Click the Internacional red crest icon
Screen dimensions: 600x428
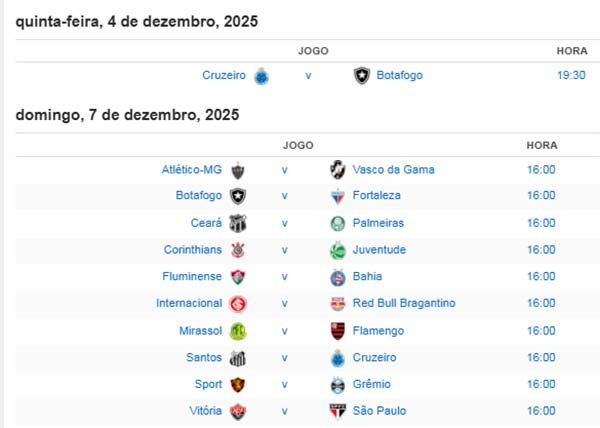[x=238, y=304]
